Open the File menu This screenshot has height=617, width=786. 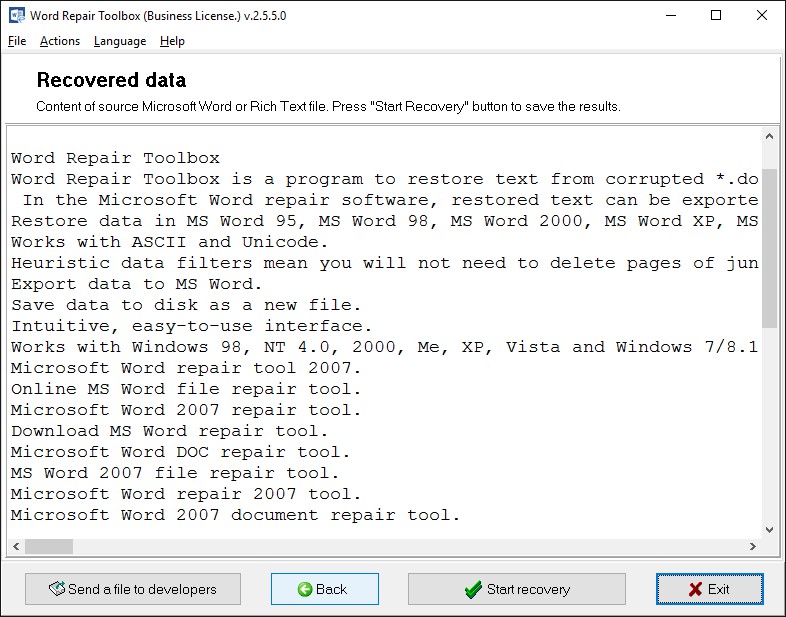click(17, 41)
